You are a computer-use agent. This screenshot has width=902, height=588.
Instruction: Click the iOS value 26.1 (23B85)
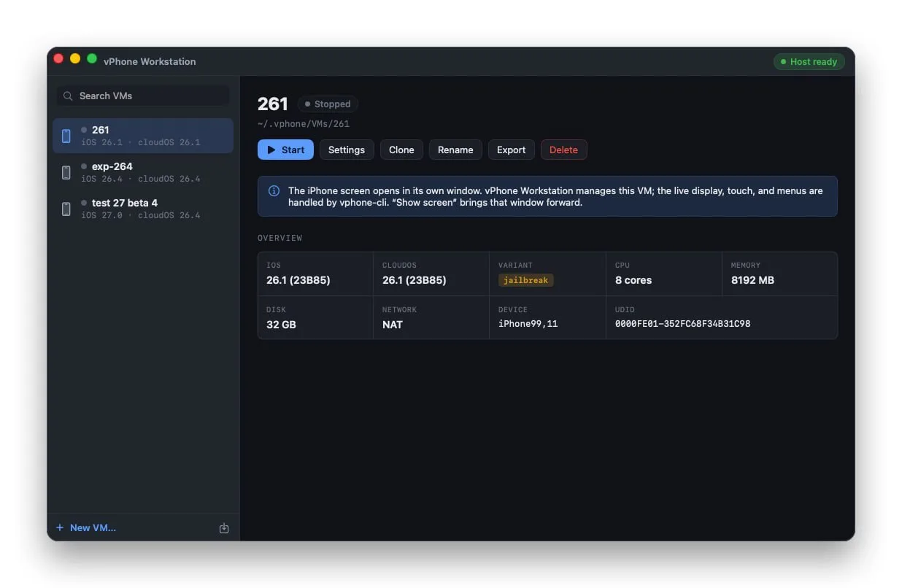click(x=298, y=280)
